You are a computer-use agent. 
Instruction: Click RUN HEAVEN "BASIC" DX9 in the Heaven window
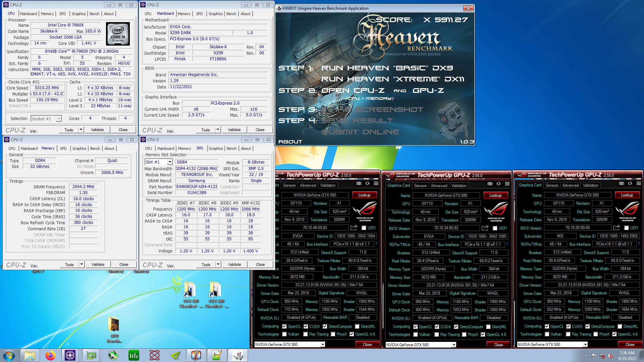(387, 68)
